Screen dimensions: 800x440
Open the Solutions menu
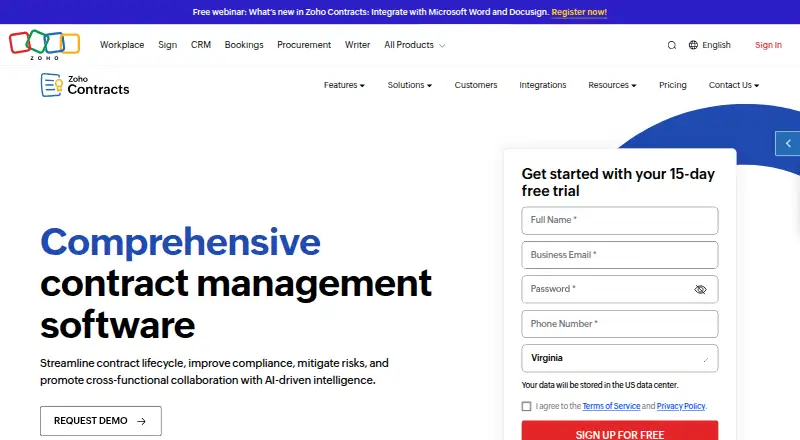tap(410, 85)
